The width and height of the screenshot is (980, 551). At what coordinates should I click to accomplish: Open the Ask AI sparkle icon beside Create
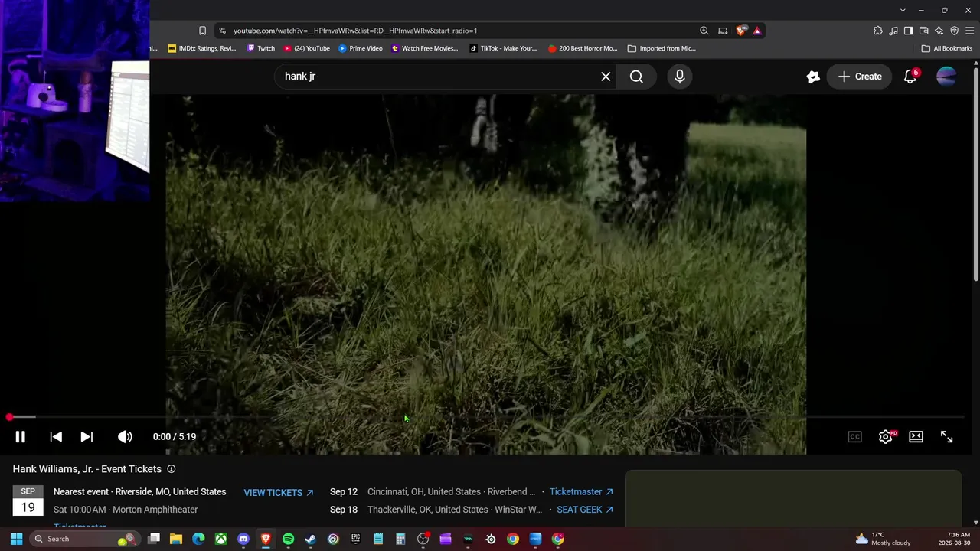(x=813, y=77)
